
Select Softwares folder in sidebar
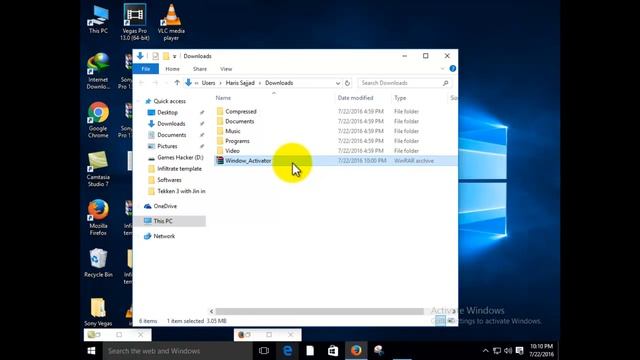(x=169, y=180)
